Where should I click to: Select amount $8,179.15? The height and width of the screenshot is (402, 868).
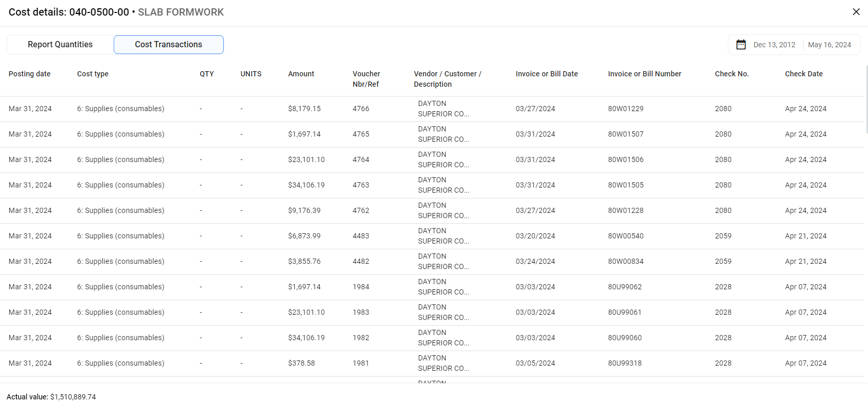[x=304, y=109]
